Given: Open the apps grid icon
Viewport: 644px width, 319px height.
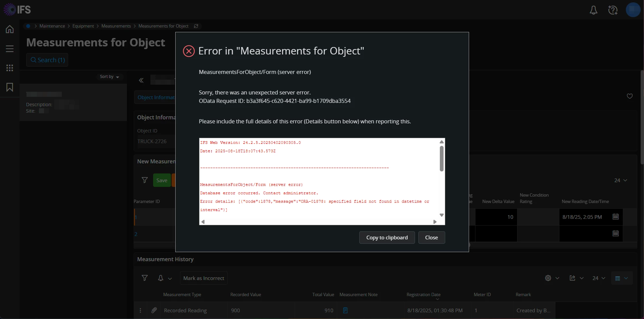Looking at the screenshot, I should [x=10, y=68].
